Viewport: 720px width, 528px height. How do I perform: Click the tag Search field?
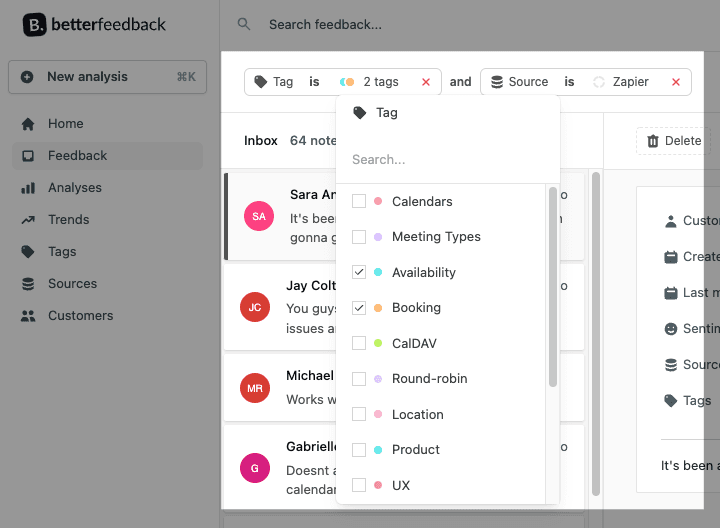click(447, 159)
